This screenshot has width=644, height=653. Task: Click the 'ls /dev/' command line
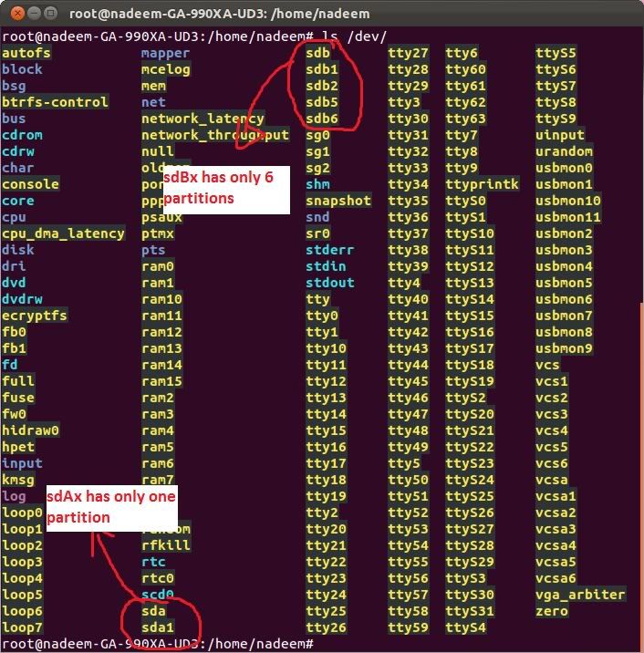(194, 36)
